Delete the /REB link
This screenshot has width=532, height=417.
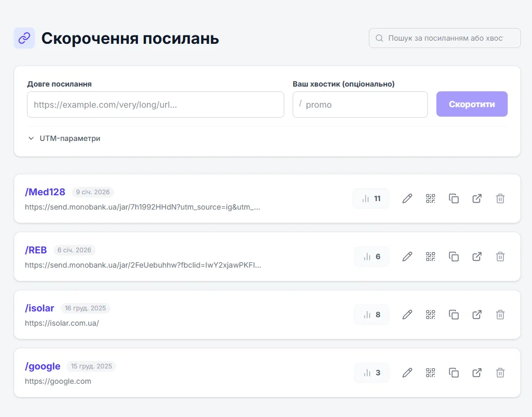tap(500, 257)
